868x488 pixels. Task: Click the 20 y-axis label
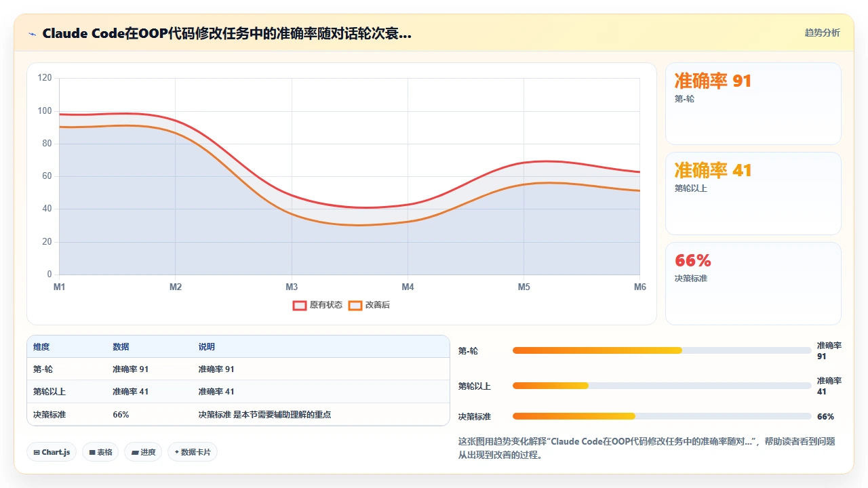pos(47,242)
